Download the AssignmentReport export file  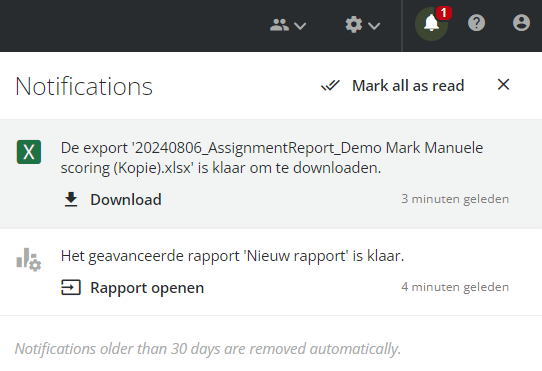point(126,200)
